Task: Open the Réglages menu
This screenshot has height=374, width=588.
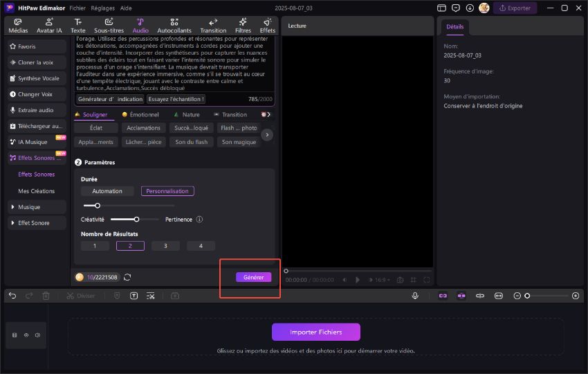Action: click(x=103, y=8)
